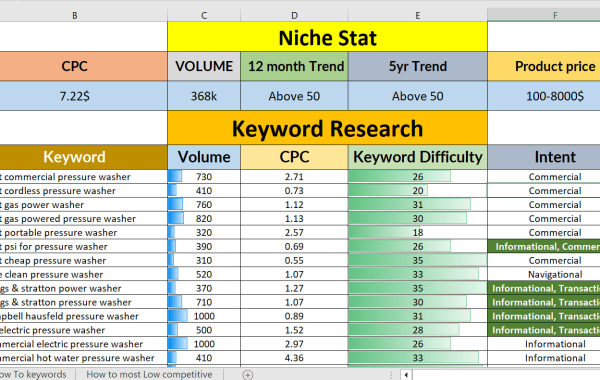Select 'hot water pressure washer' keyword
This screenshot has width=600, height=380.
tap(83, 358)
